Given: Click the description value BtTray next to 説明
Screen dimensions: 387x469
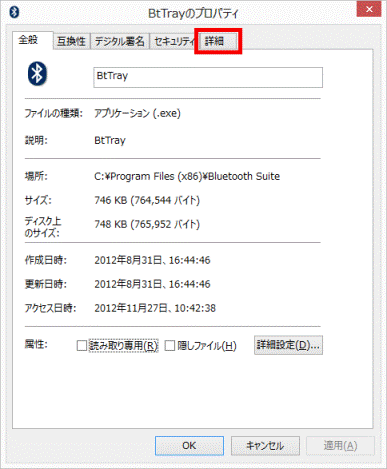Looking at the screenshot, I should click(x=110, y=140).
